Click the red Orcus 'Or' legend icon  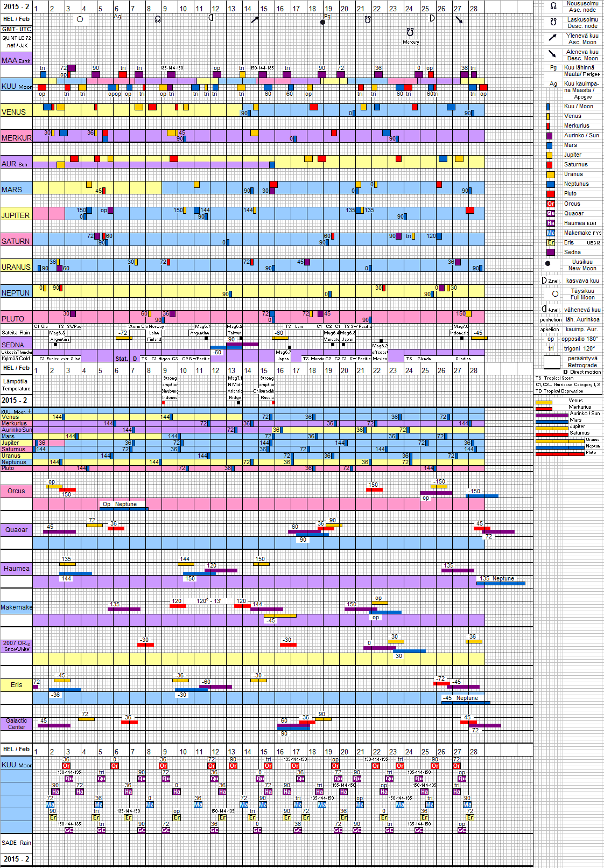tap(551, 204)
